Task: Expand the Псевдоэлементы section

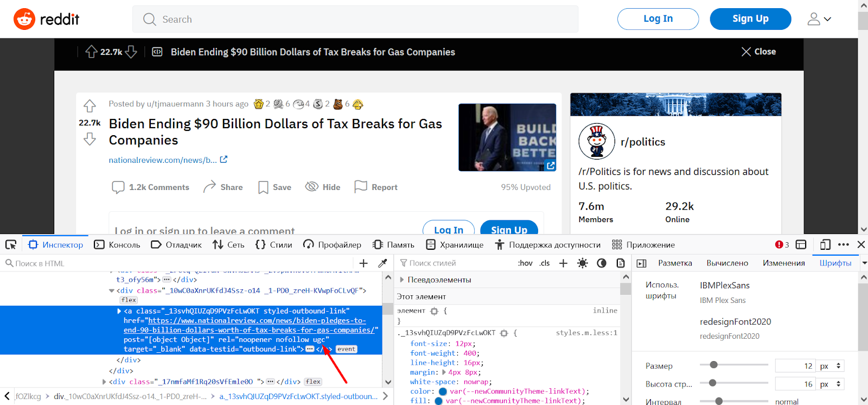Action: pyautogui.click(x=402, y=280)
